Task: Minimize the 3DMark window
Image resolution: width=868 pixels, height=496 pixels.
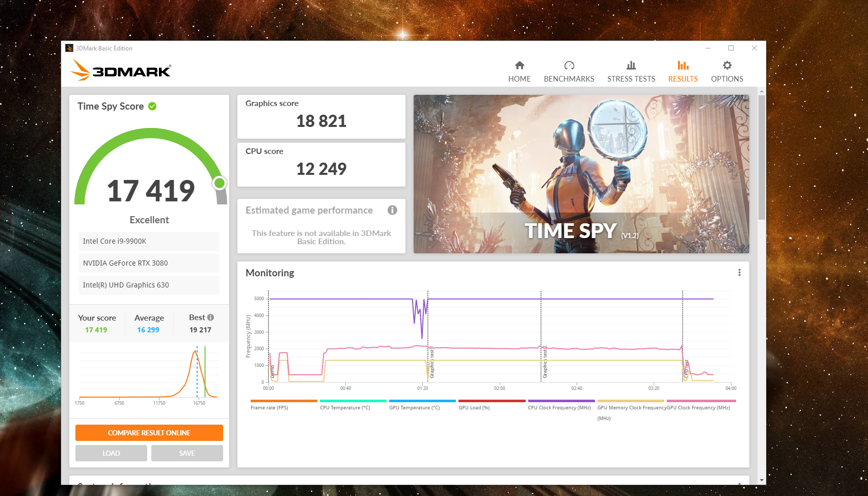Action: click(708, 48)
